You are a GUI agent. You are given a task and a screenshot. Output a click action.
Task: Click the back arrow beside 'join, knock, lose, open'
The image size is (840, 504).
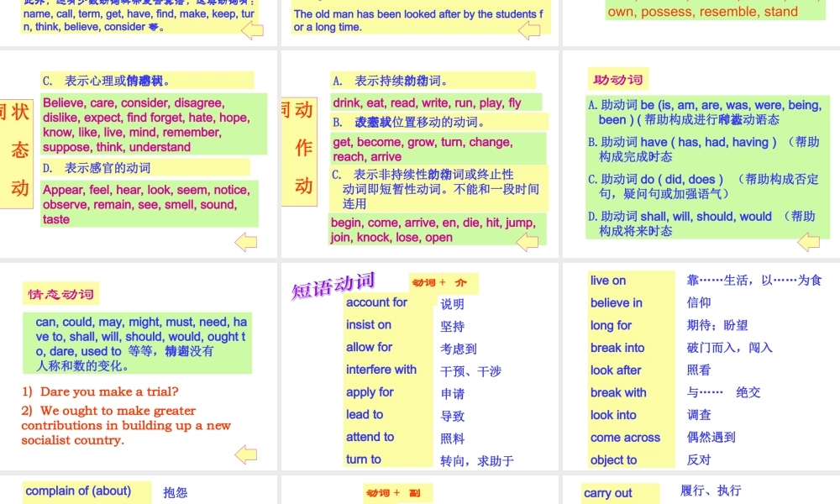coord(528,242)
